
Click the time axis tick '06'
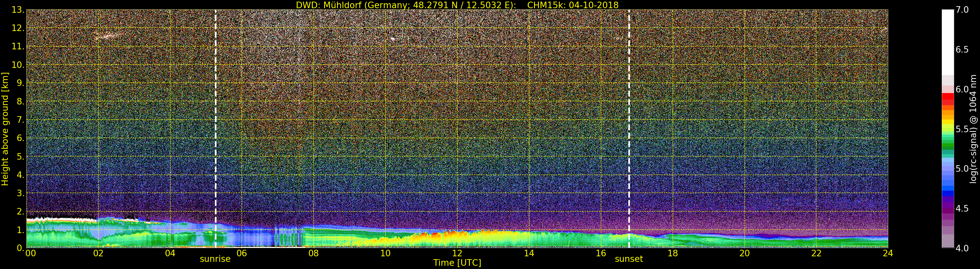[242, 253]
